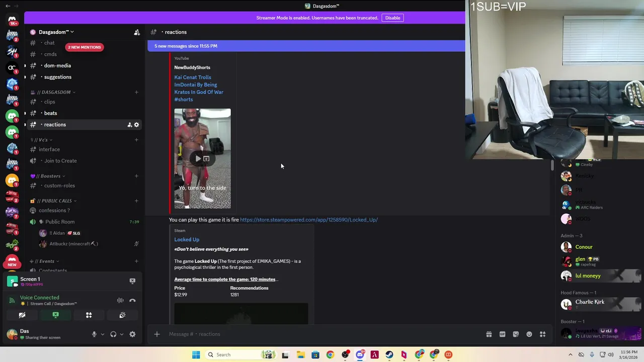
Task: Click the plus attachment icon in message bar
Action: pyautogui.click(x=157, y=334)
